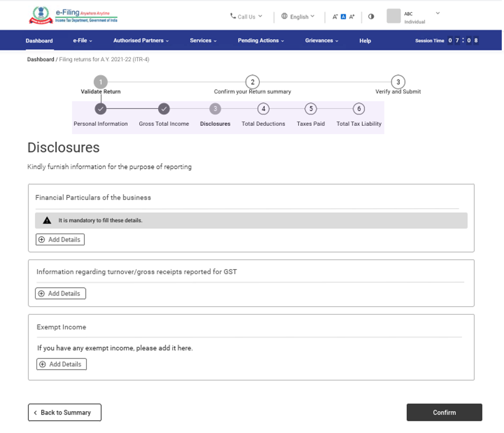The image size is (504, 433).
Task: Expand the profile menu chevron beside ABC
Action: [438, 13]
